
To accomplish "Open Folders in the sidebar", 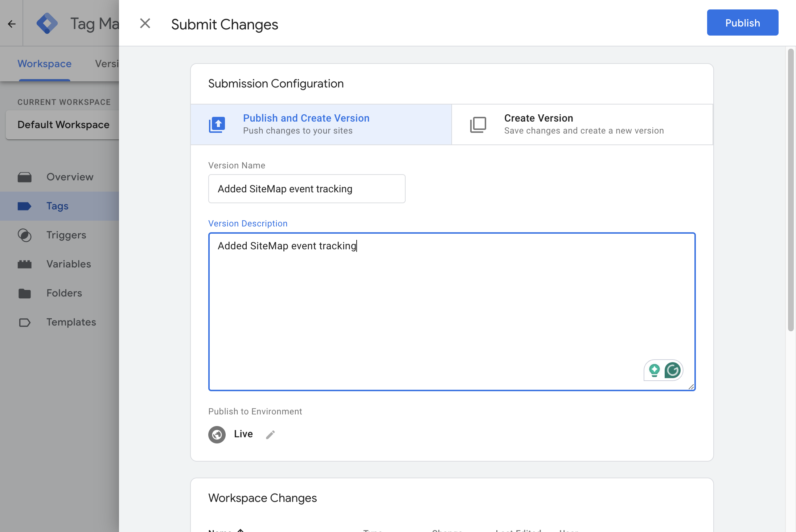I will click(x=60, y=293).
